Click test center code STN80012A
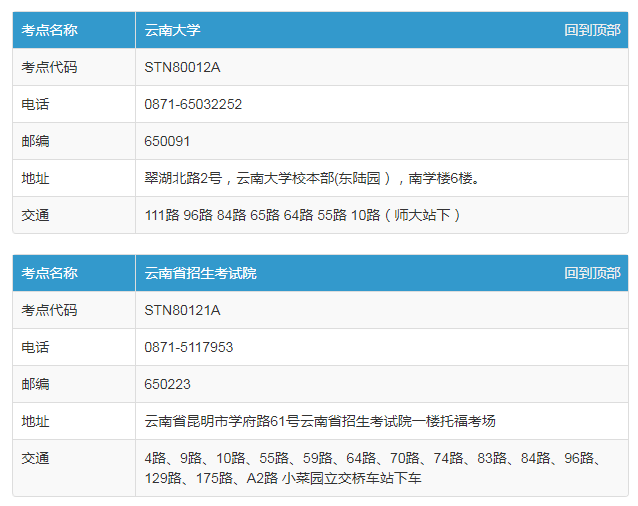Viewport: 638px width, 506px height. [182, 67]
